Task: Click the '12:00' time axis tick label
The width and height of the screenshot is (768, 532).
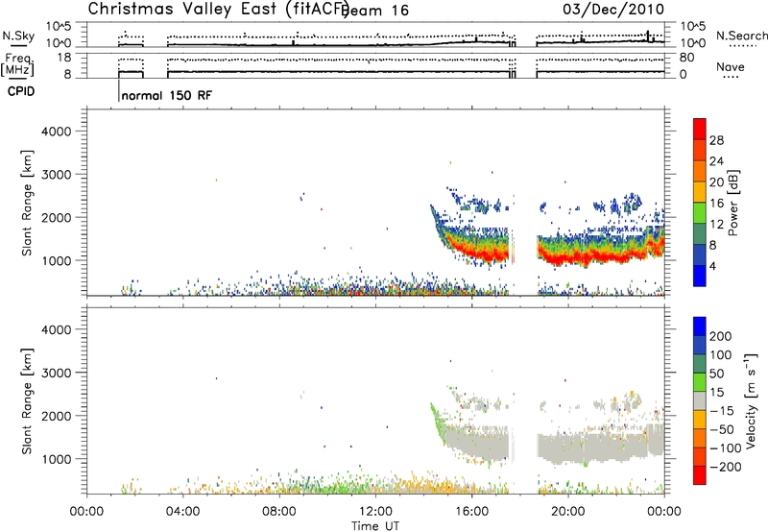Action: [x=375, y=512]
